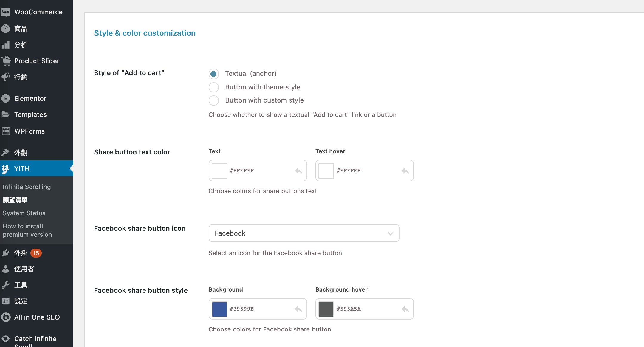Viewport: 644px width, 347px height.
Task: Open the Product Slider menu
Action: click(37, 61)
